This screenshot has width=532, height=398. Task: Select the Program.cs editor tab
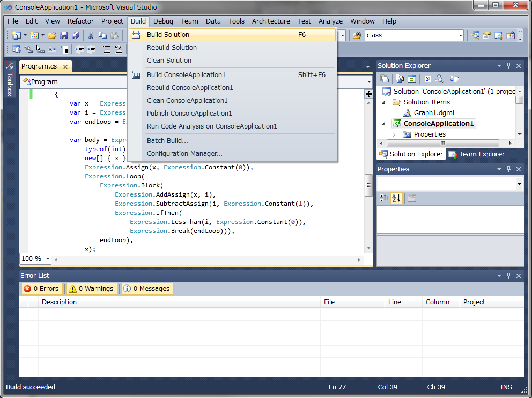coord(39,66)
